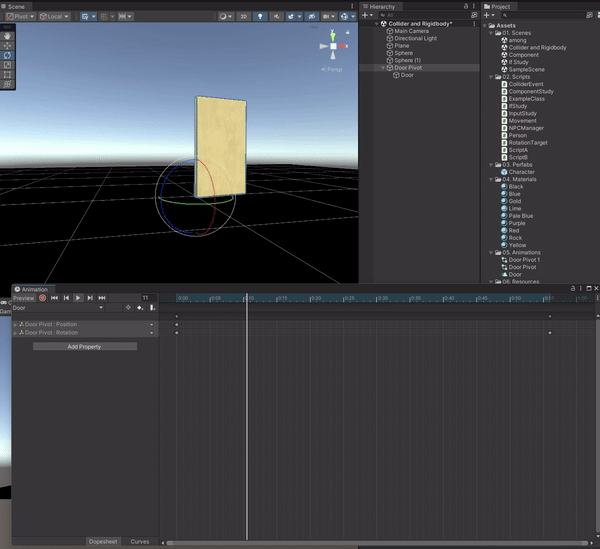600x549 pixels.
Task: Play the Door animation clip
Action: [78, 298]
